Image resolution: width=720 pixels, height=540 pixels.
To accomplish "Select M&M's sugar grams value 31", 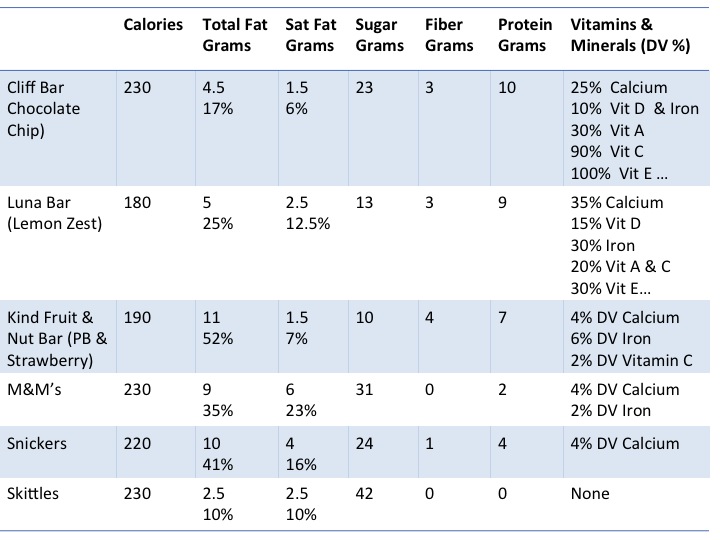I will [x=364, y=390].
